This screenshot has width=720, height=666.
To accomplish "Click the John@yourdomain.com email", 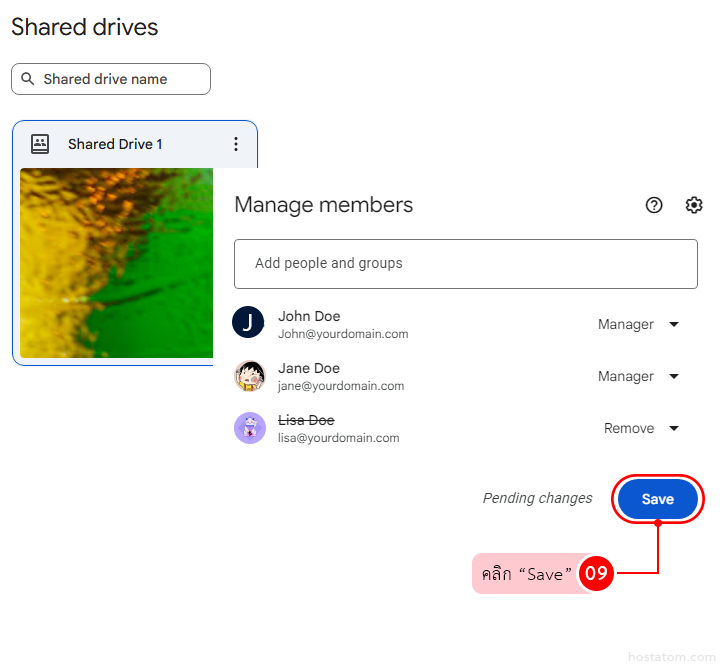I will tap(343, 334).
